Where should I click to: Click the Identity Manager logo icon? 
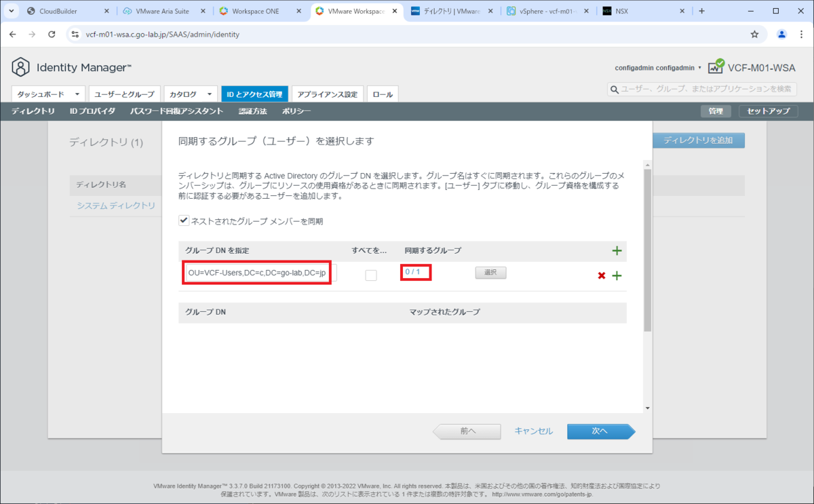click(21, 67)
